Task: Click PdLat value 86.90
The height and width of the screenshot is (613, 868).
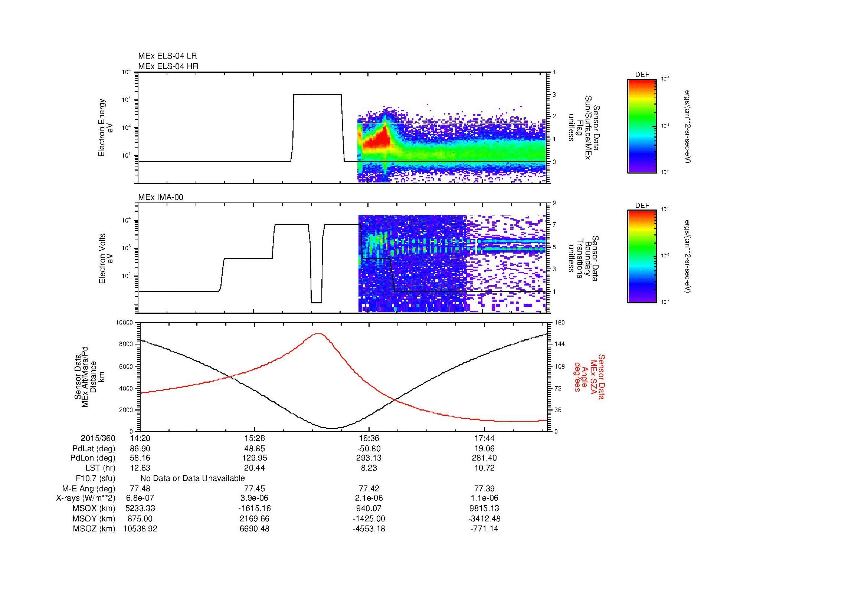Action: point(140,449)
